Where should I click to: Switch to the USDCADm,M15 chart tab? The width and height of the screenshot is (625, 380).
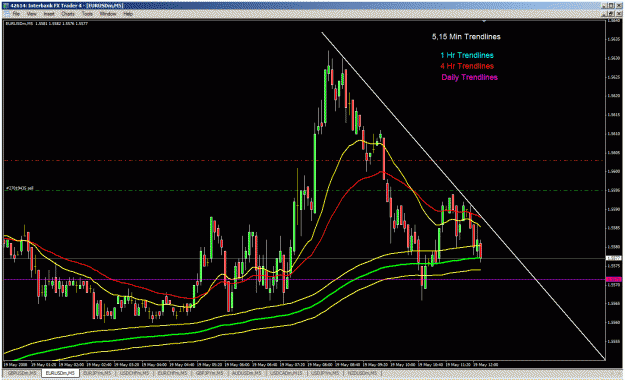286,373
